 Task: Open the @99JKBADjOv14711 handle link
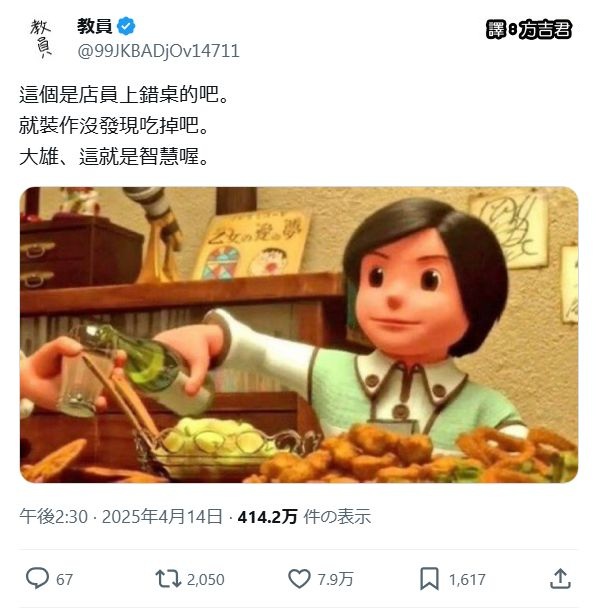pyautogui.click(x=158, y=51)
